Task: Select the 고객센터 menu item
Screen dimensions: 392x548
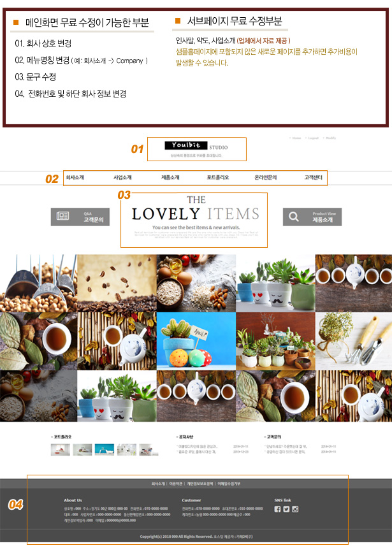Action: [314, 178]
